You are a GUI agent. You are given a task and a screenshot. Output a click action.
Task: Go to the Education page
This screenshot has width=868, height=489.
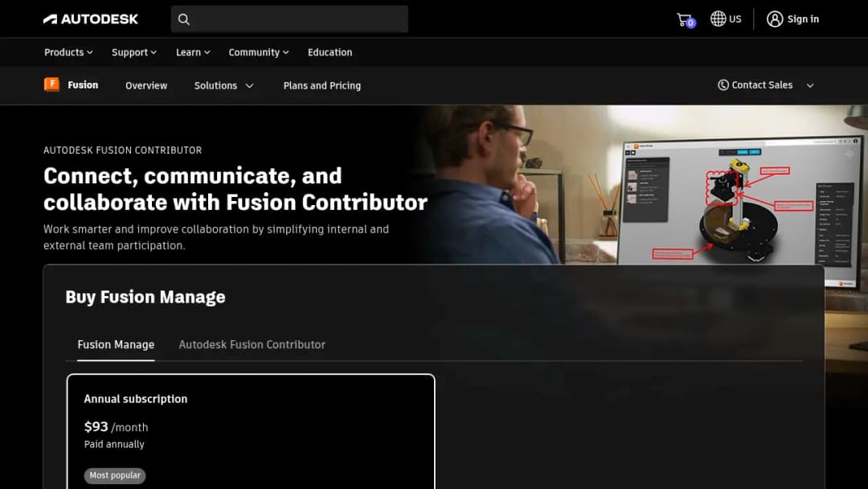pos(330,52)
